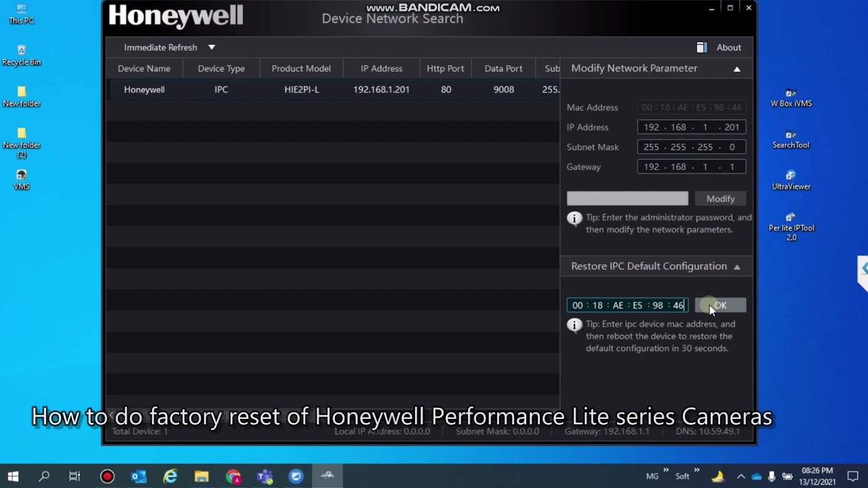
Task: Select the Recycle Bin desktop icon
Action: (21, 56)
